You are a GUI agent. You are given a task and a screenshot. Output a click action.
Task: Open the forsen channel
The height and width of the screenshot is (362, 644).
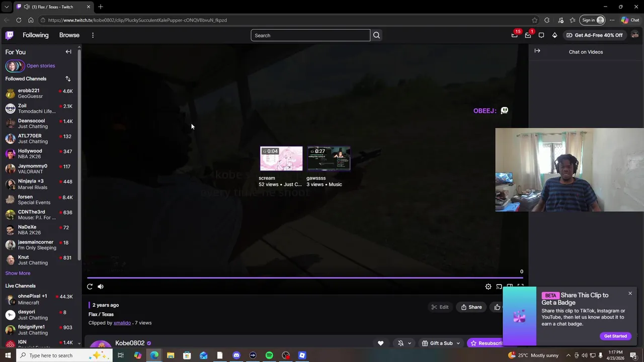(x=39, y=200)
